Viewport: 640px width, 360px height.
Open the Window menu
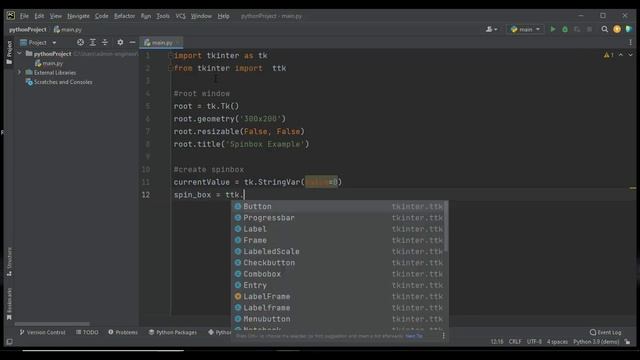[201, 16]
